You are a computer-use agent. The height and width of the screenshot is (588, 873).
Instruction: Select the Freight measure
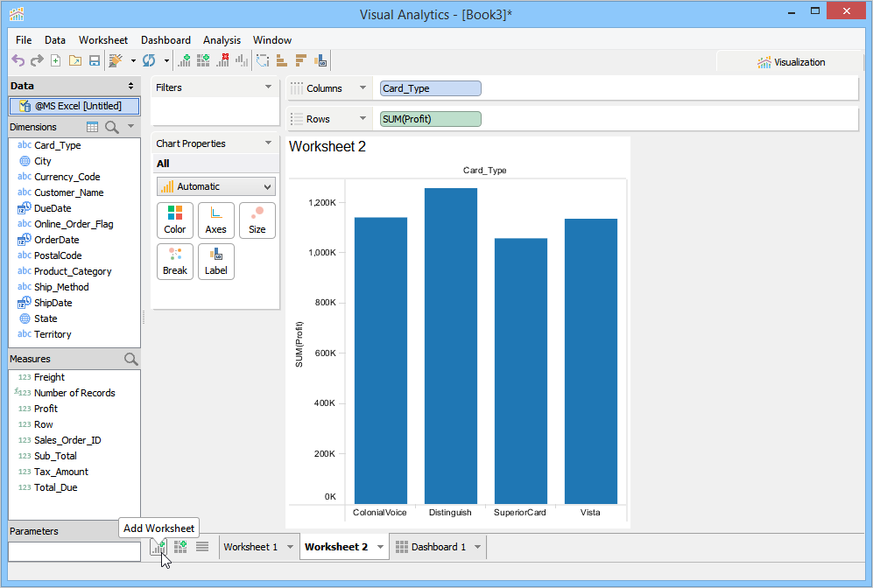click(49, 376)
